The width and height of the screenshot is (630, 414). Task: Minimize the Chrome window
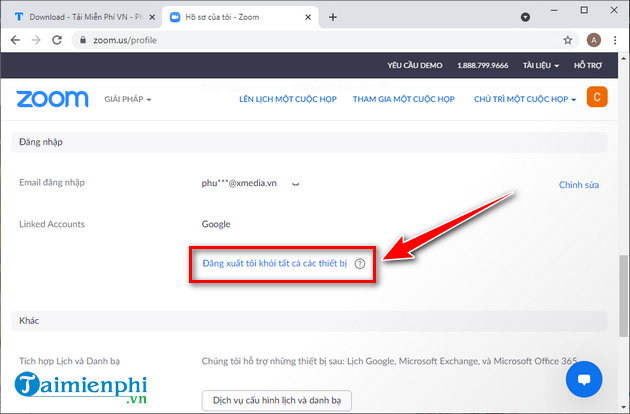coord(554,10)
